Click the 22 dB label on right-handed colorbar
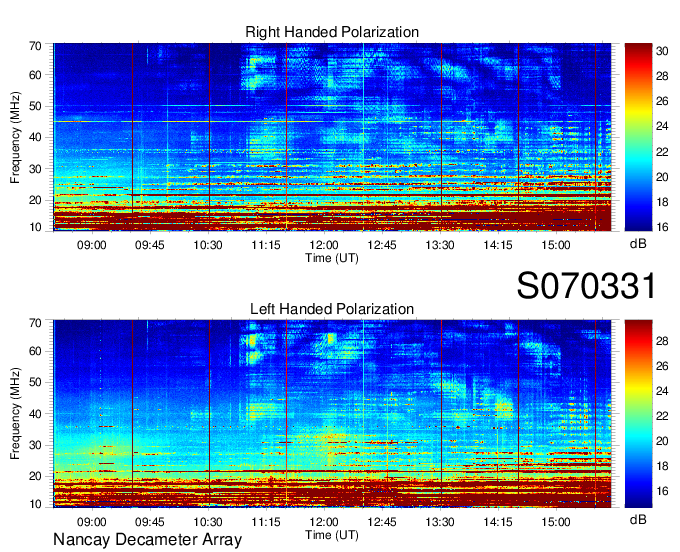The width and height of the screenshot is (680, 552). (662, 152)
